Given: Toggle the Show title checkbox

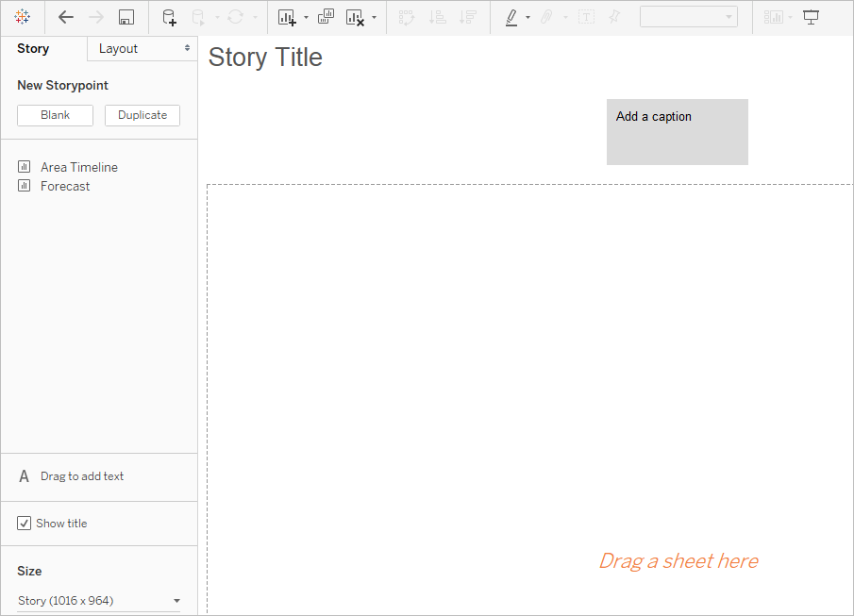Looking at the screenshot, I should tap(24, 524).
